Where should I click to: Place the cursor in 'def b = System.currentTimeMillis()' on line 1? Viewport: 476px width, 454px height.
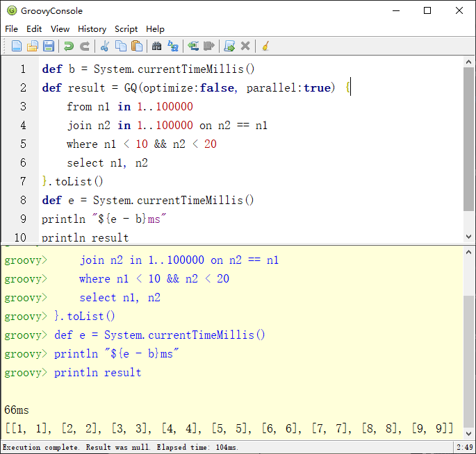coord(148,69)
